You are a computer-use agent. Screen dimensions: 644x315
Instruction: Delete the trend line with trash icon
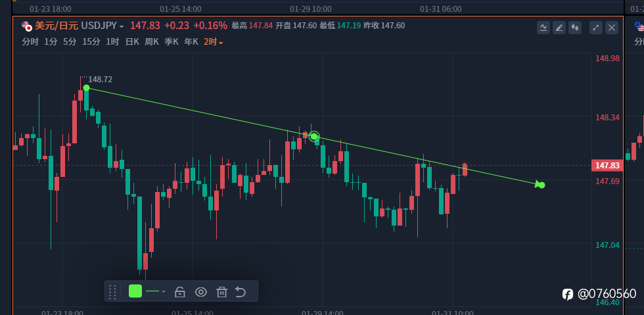[x=222, y=291]
